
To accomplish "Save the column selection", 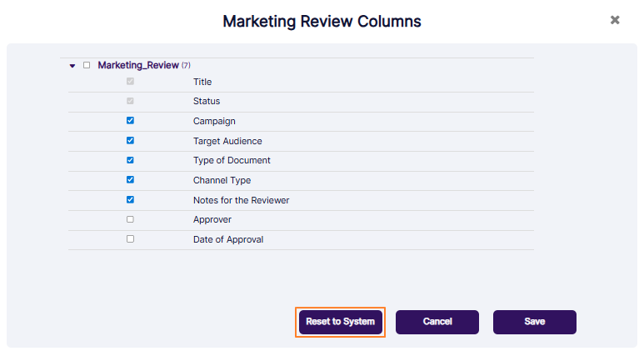I will pos(534,322).
